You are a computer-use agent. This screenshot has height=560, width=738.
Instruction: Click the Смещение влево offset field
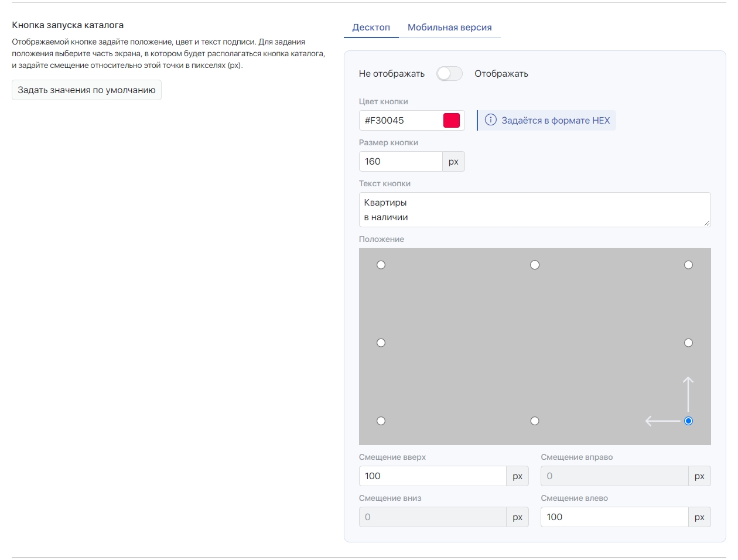click(x=614, y=517)
